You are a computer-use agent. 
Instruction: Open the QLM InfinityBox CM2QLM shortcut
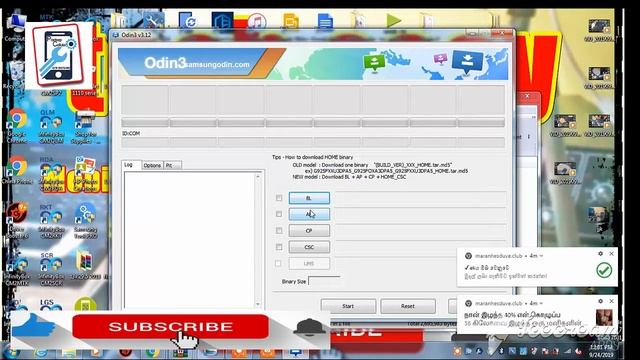(51, 127)
